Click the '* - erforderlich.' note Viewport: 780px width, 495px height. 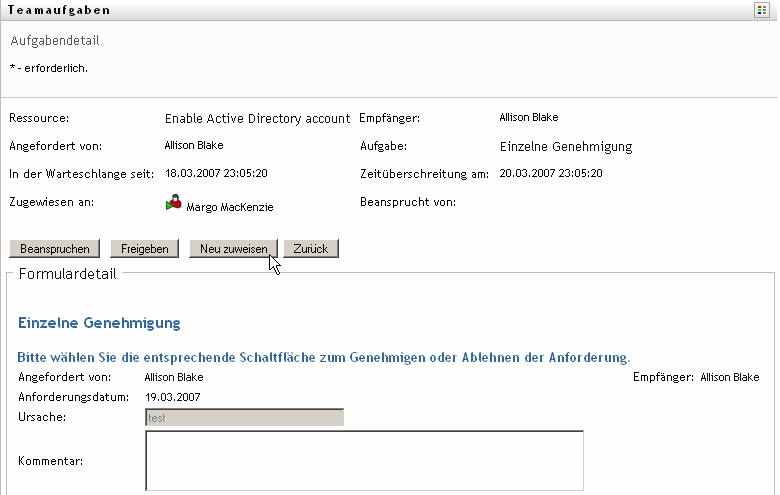tap(49, 68)
